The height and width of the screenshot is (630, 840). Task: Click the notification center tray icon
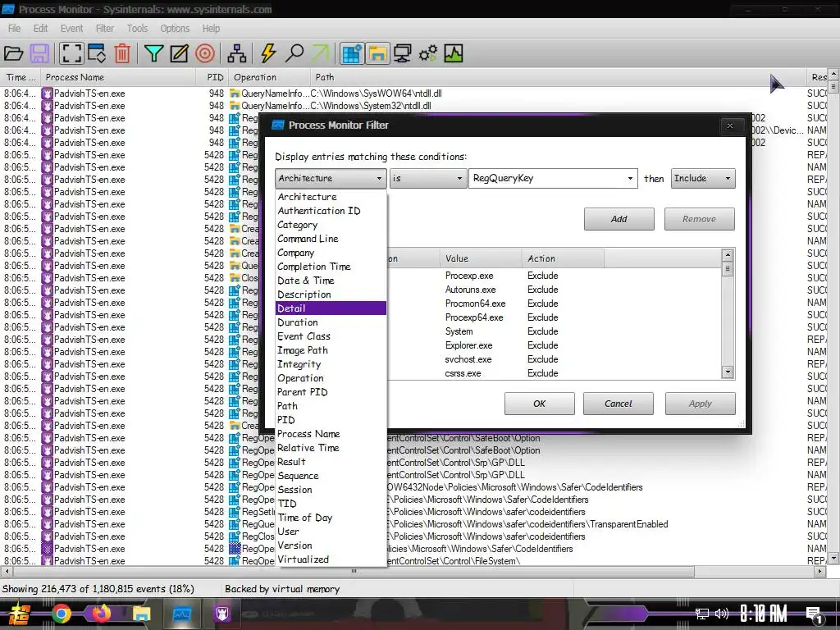815,614
